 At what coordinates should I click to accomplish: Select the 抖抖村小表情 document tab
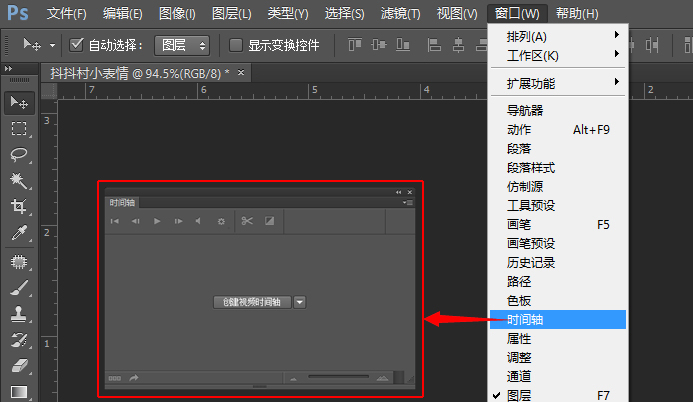tap(139, 73)
